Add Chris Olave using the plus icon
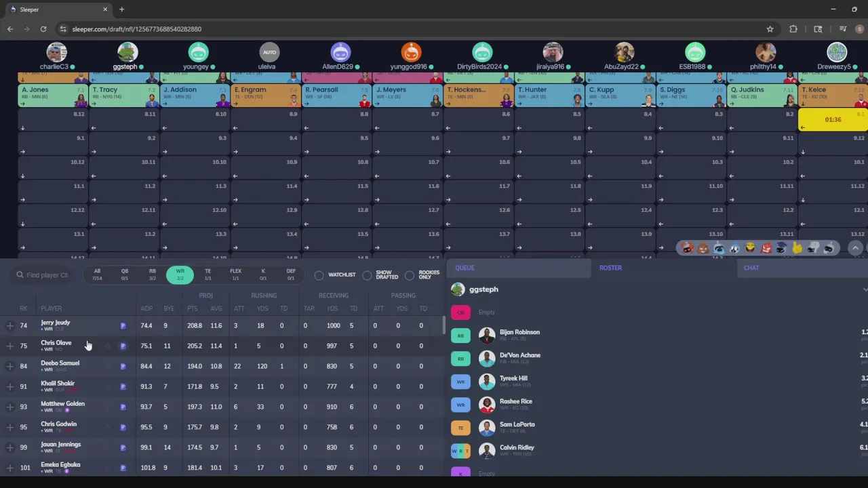Screen dimensions: 868x488 coord(10,346)
